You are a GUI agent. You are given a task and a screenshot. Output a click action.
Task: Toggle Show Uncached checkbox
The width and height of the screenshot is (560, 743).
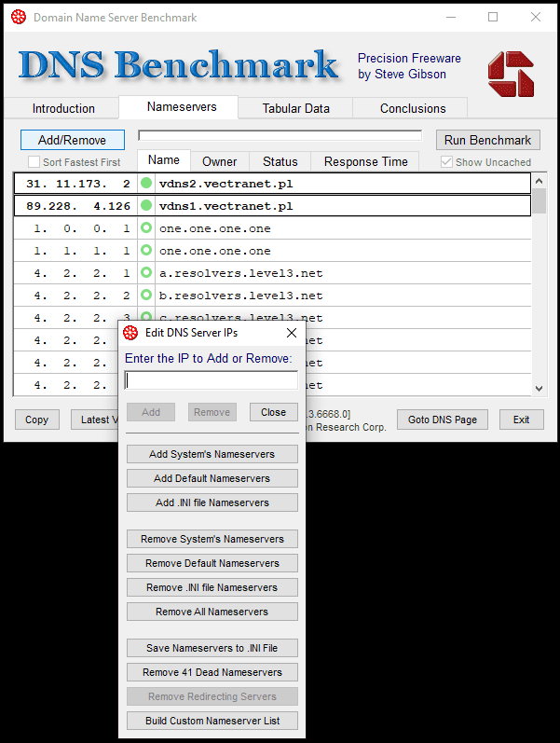coord(446,162)
